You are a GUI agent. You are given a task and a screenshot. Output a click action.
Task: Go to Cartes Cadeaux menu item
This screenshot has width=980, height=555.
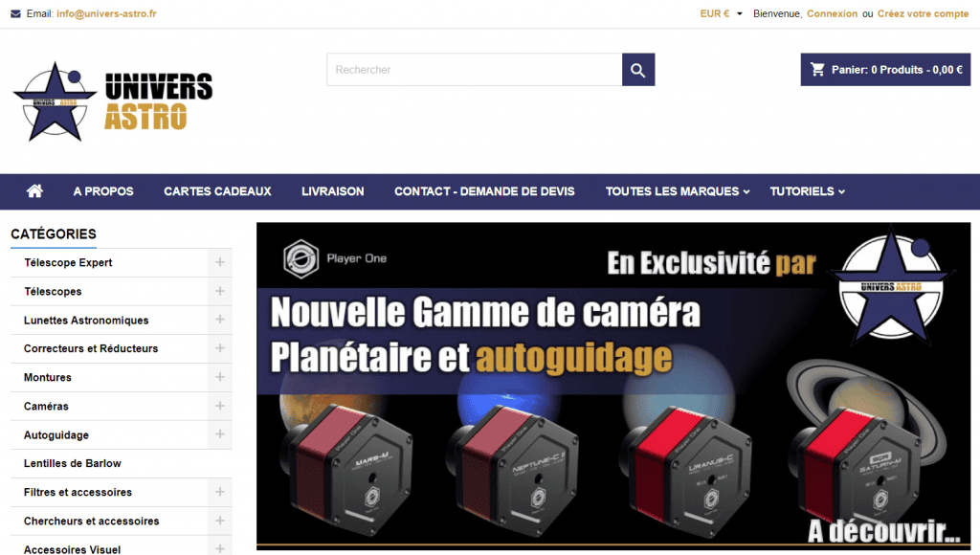pyautogui.click(x=217, y=191)
